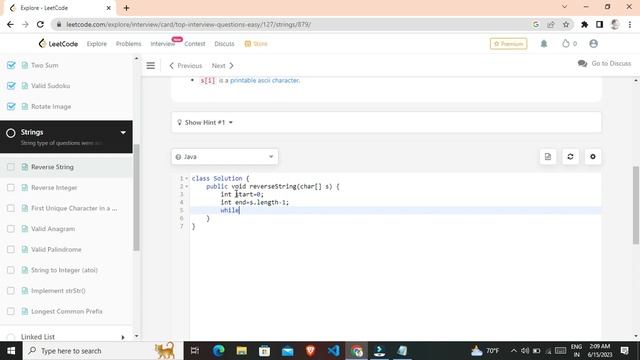Click the LeetCode logo
This screenshot has width=640, height=360.
pos(58,44)
